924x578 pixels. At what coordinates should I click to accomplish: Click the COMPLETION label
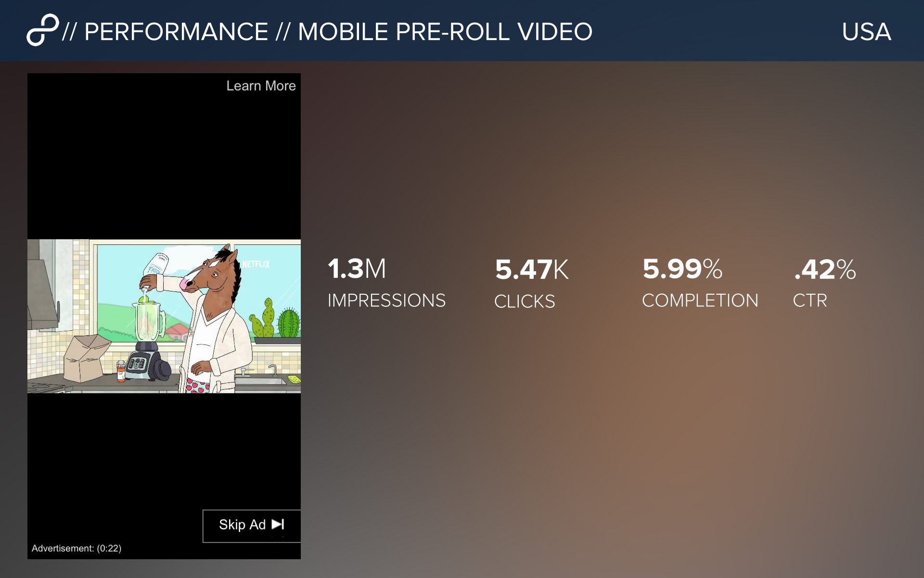coord(700,301)
